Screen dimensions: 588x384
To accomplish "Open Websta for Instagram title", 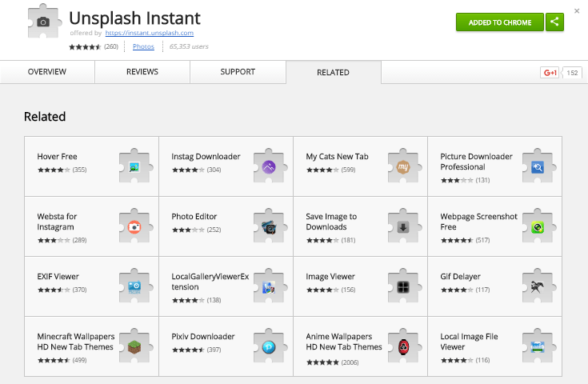I will 57,222.
